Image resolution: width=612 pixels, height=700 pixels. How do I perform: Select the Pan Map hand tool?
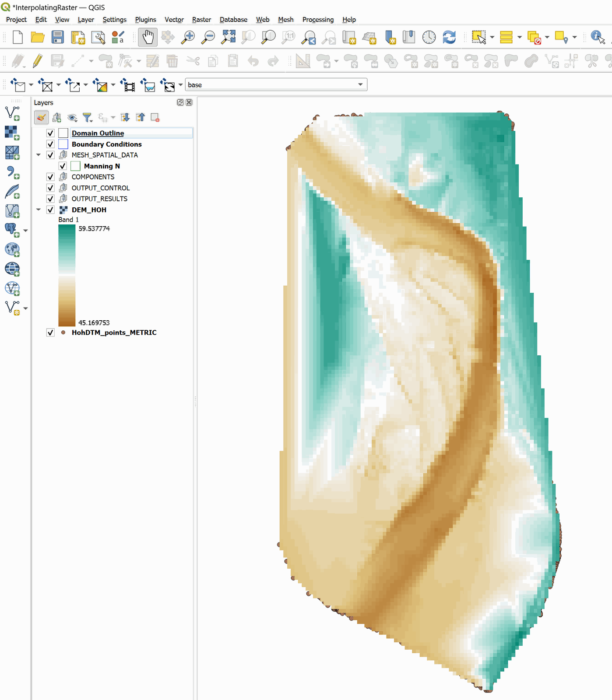pyautogui.click(x=148, y=37)
